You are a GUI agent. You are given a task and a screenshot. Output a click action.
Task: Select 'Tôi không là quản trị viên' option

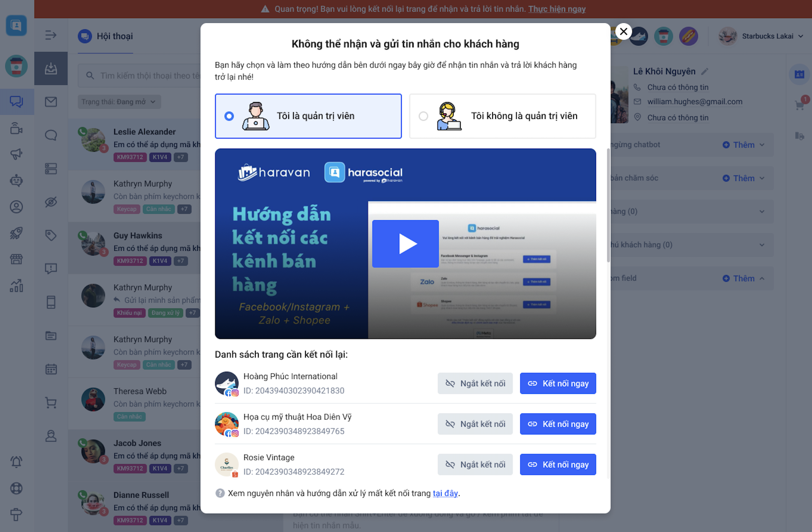click(423, 116)
